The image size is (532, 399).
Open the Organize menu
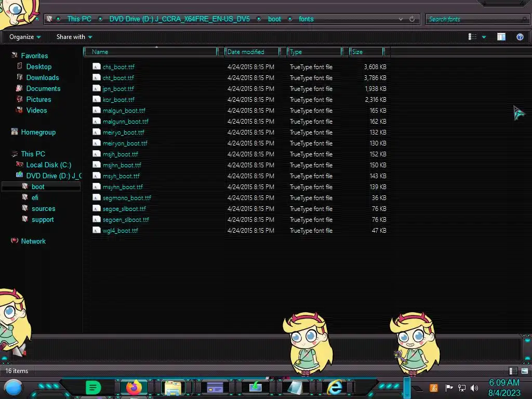[x=25, y=37]
